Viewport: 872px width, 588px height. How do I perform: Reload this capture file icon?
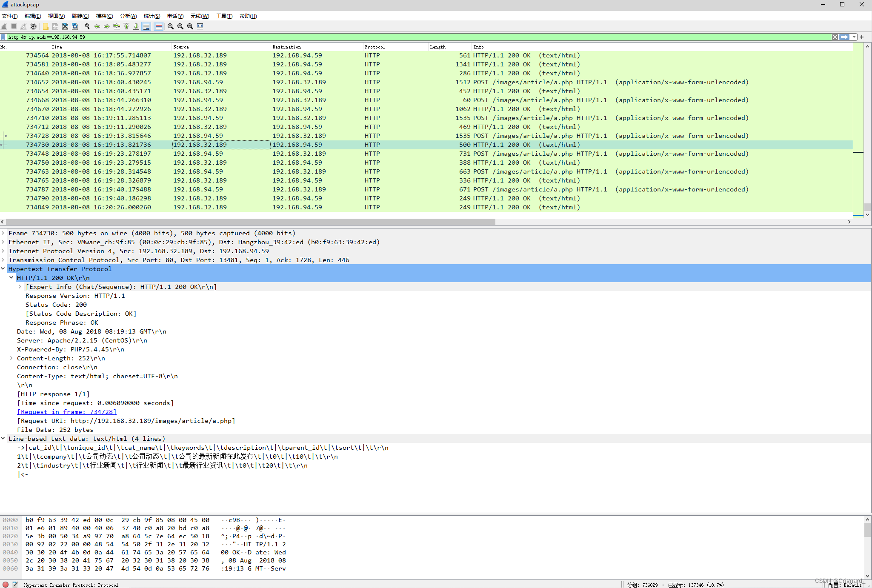75,26
